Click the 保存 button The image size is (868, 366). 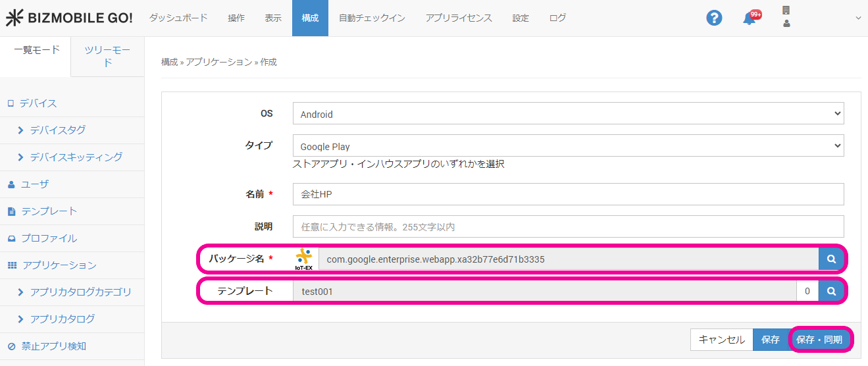pos(770,340)
